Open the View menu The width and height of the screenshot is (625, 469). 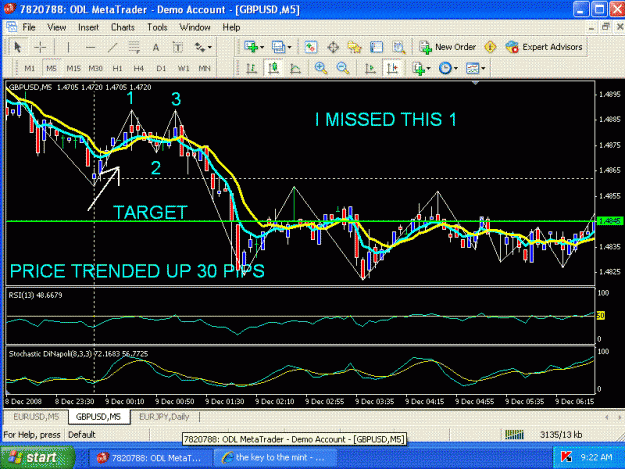(x=56, y=27)
